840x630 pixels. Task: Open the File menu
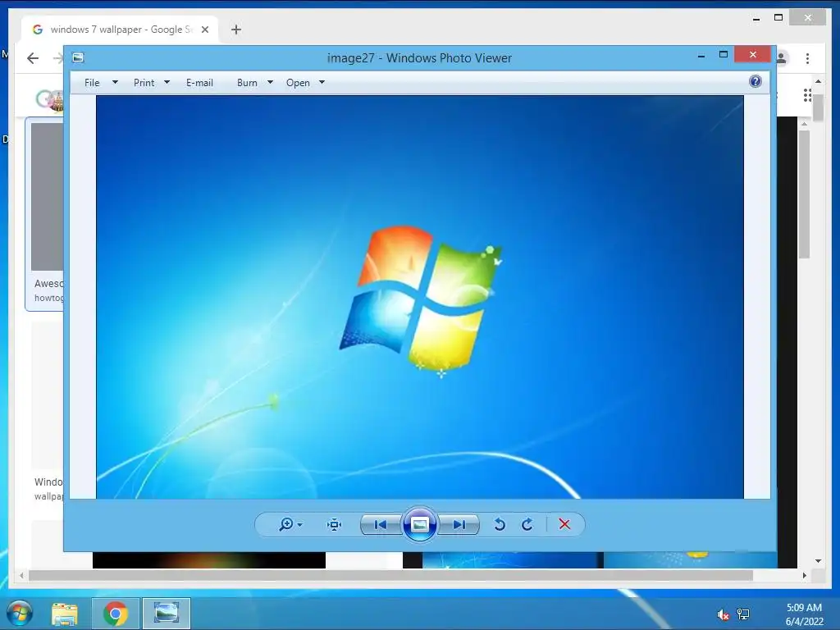[x=92, y=83]
